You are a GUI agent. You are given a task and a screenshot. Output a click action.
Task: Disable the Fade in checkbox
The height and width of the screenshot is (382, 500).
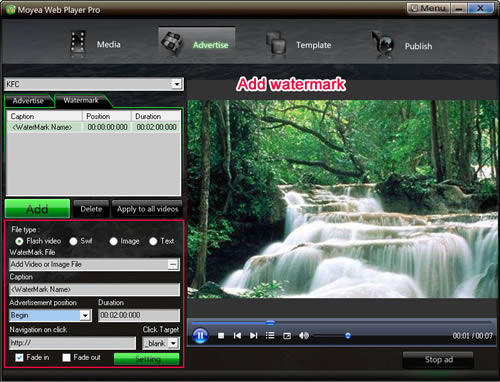click(x=19, y=357)
